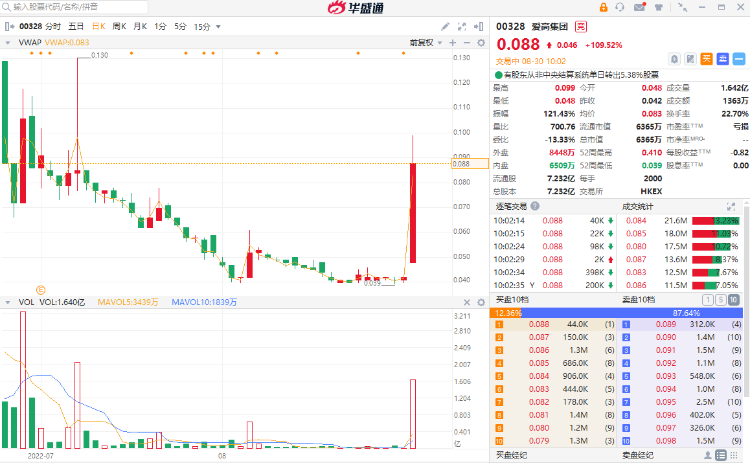Click the fullscreen chart icon

(462, 26)
